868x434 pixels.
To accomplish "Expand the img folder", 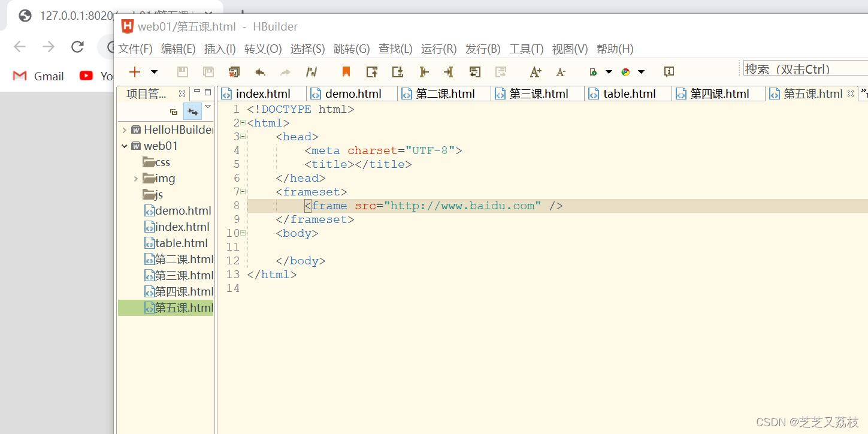I will coord(136,179).
